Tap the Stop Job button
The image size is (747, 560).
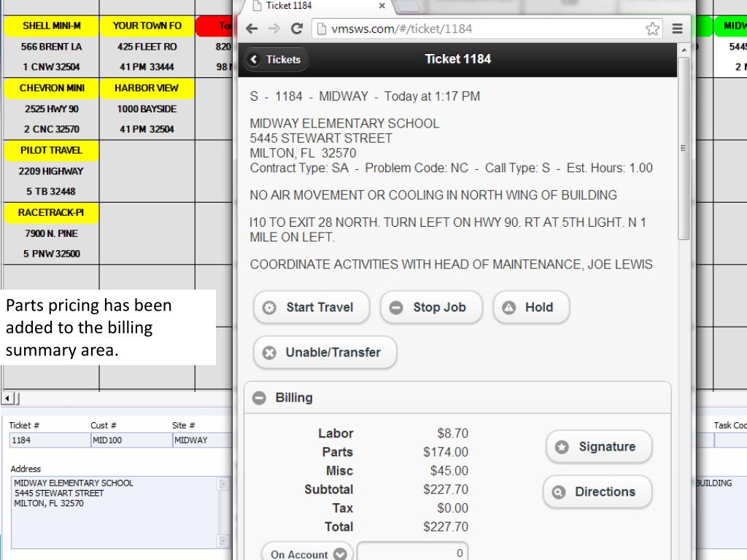pos(431,307)
